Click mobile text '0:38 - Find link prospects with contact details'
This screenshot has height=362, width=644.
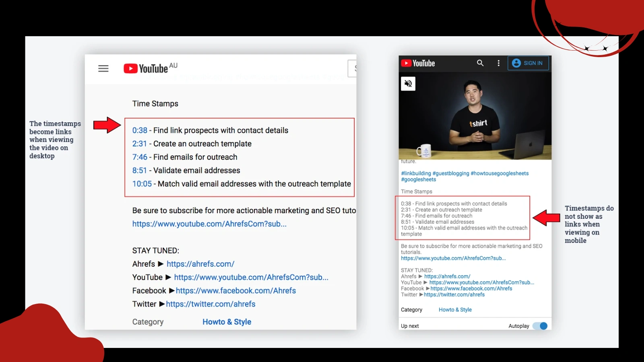tap(454, 204)
